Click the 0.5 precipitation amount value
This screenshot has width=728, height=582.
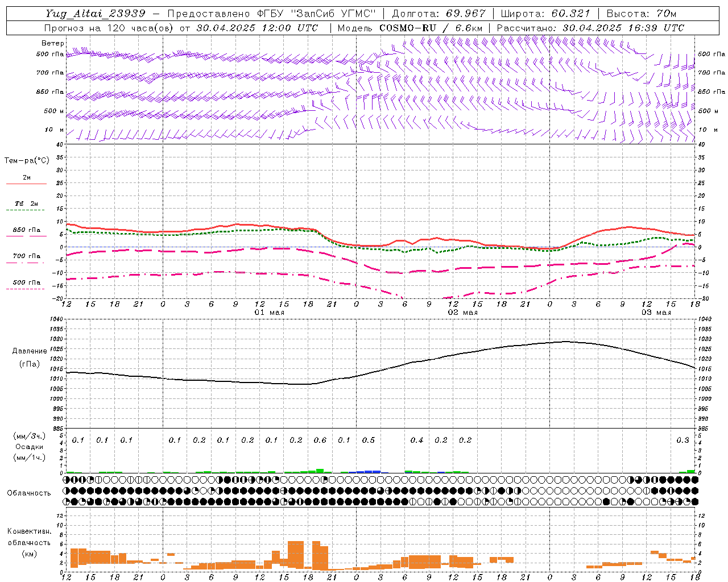pyautogui.click(x=369, y=440)
